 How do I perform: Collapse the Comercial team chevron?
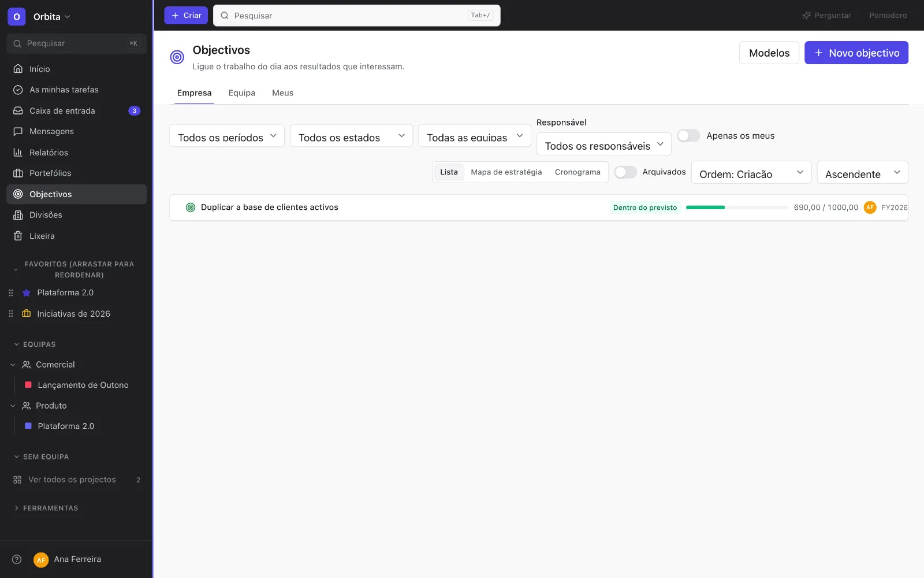13,365
